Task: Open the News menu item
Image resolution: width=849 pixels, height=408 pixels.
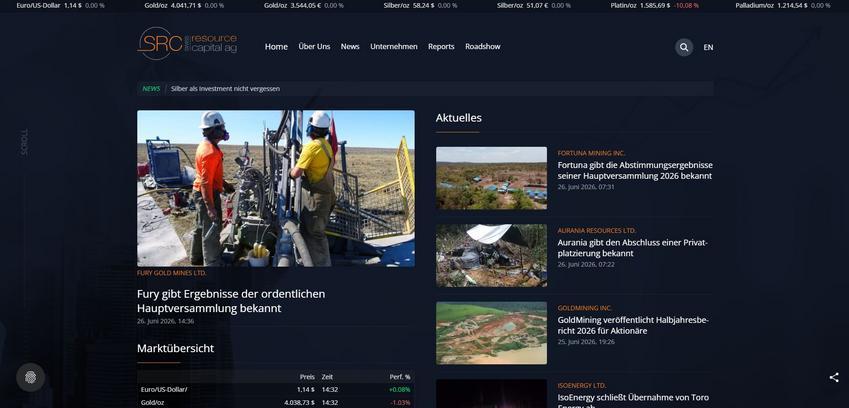Action: tap(350, 47)
